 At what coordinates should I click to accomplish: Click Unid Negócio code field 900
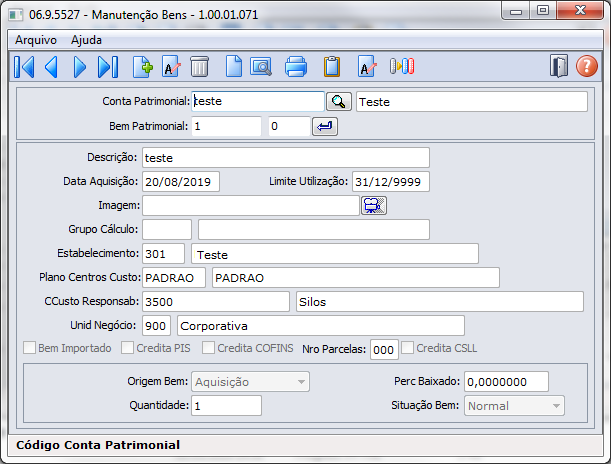[156, 326]
